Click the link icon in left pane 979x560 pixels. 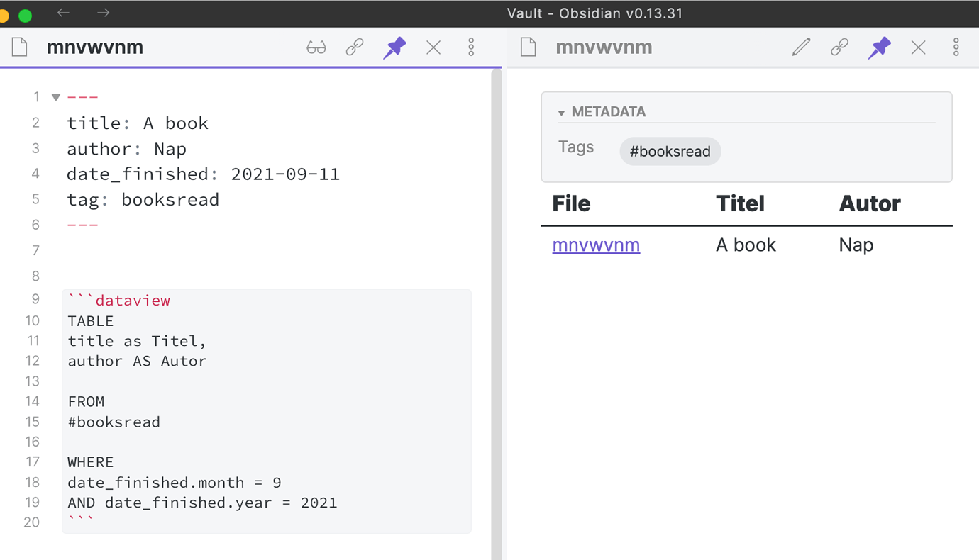tap(355, 47)
